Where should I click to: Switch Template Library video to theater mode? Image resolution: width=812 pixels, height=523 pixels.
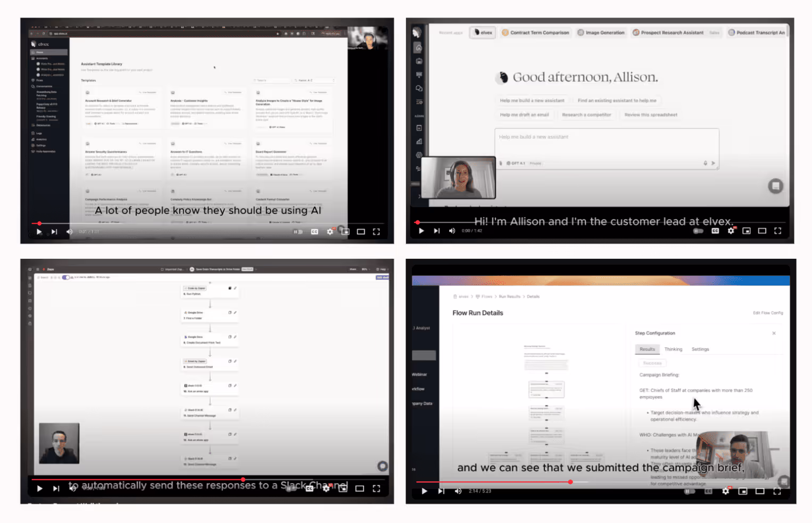pos(361,232)
